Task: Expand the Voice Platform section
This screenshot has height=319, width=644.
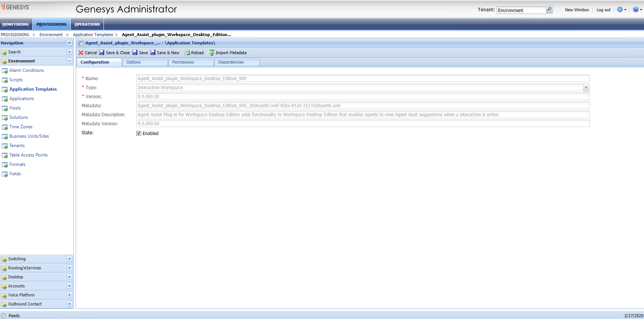Action: [69, 295]
